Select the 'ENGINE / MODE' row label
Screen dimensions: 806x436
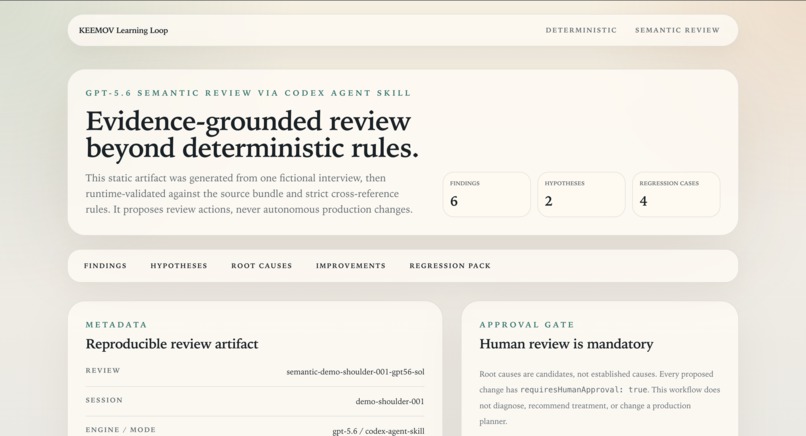120,430
